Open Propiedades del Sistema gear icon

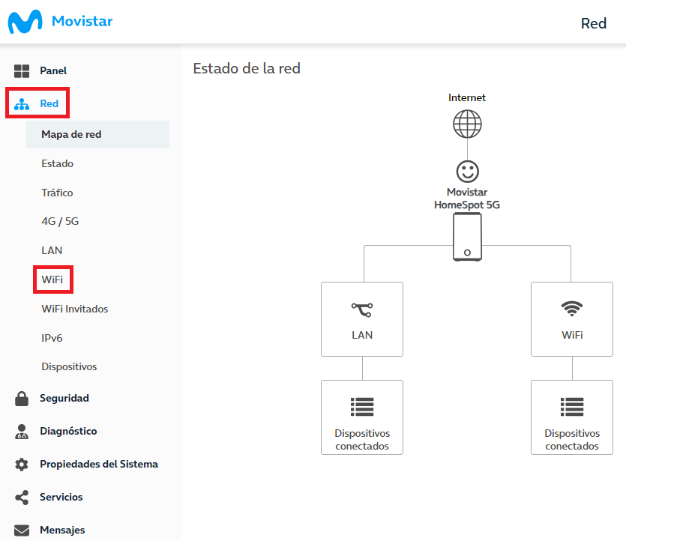click(x=21, y=464)
